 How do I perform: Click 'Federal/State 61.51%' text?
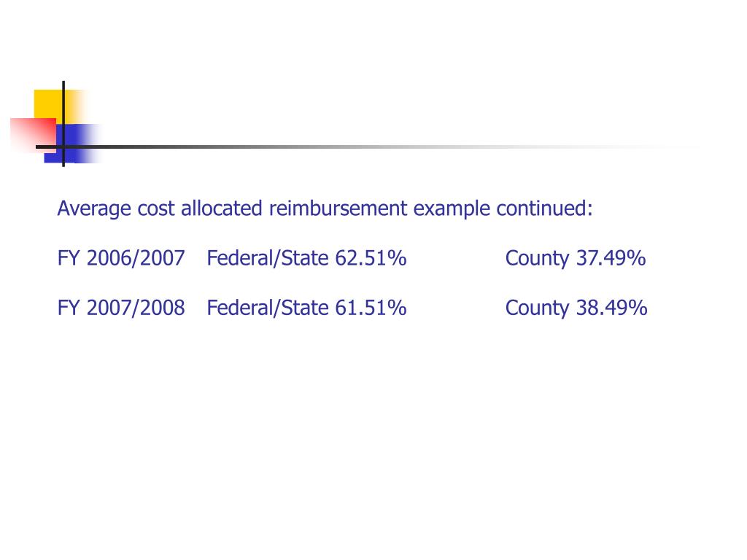click(306, 308)
